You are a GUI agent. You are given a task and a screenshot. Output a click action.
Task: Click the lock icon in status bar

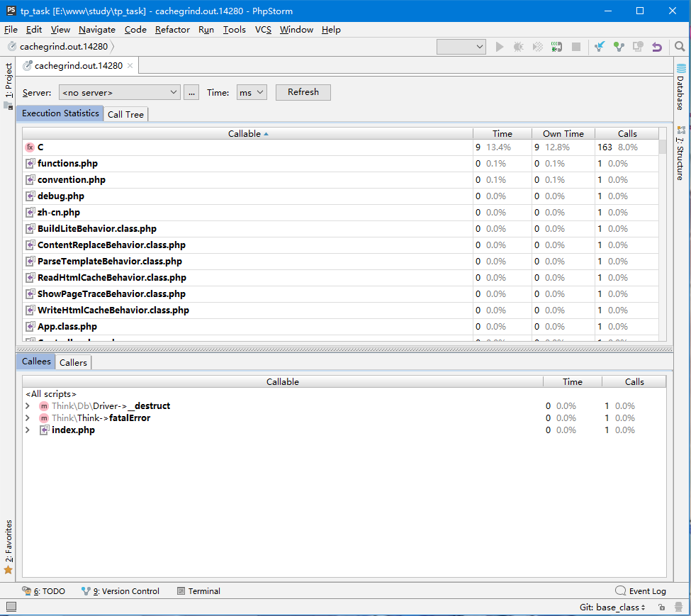tap(661, 607)
